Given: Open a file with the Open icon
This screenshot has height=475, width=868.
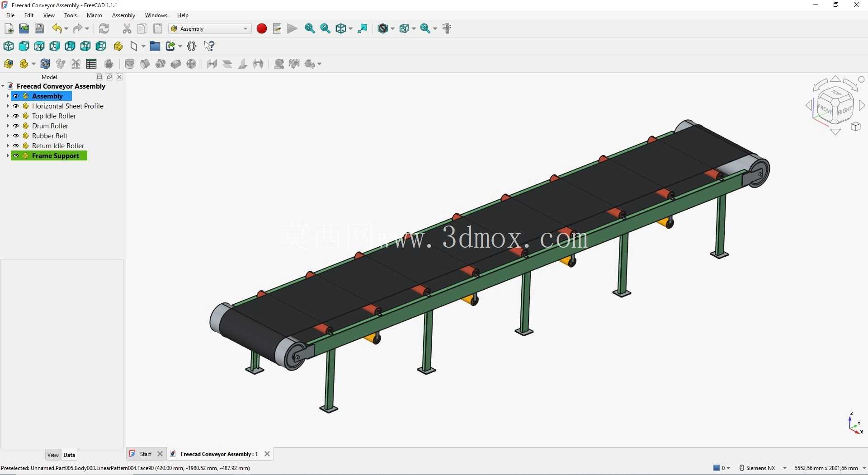Looking at the screenshot, I should point(24,28).
